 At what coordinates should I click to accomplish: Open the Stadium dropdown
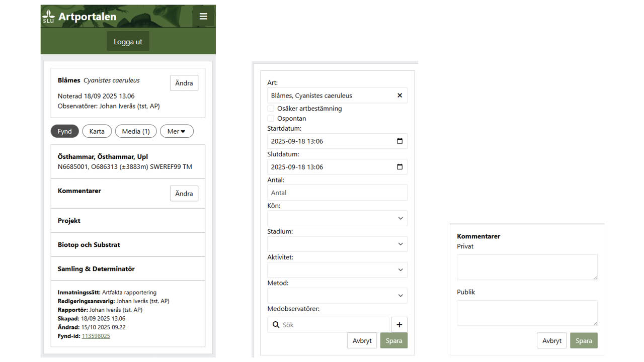pyautogui.click(x=337, y=244)
